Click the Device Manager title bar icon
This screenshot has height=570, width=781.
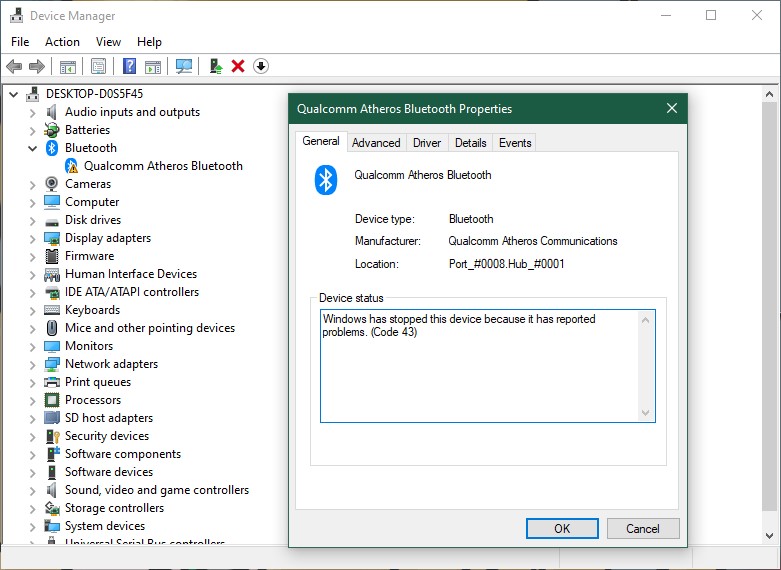(x=16, y=16)
